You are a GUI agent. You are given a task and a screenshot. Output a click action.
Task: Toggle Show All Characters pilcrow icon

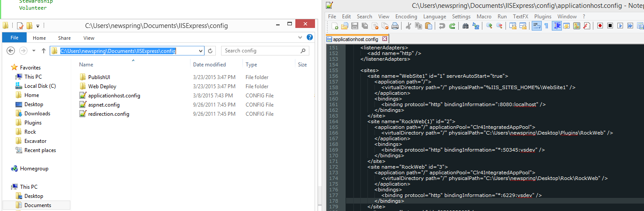(547, 26)
